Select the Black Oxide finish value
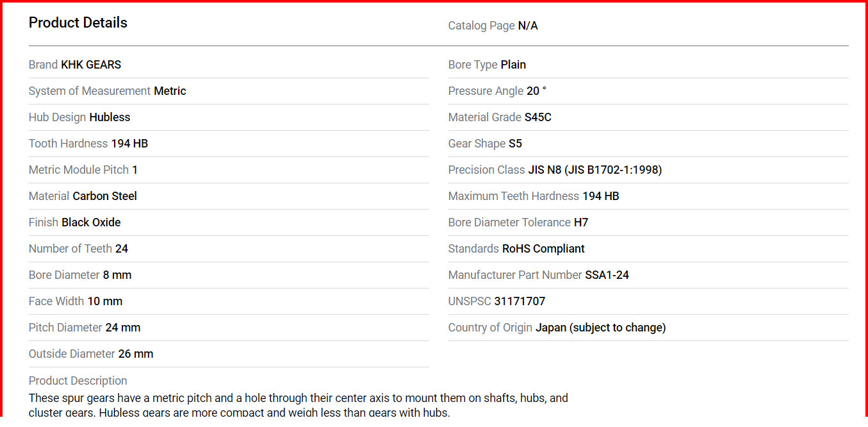 (91, 222)
